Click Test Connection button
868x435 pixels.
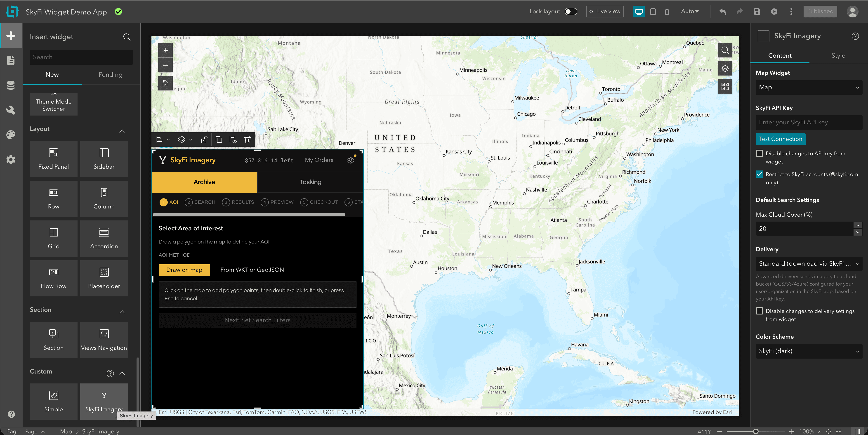tap(780, 139)
